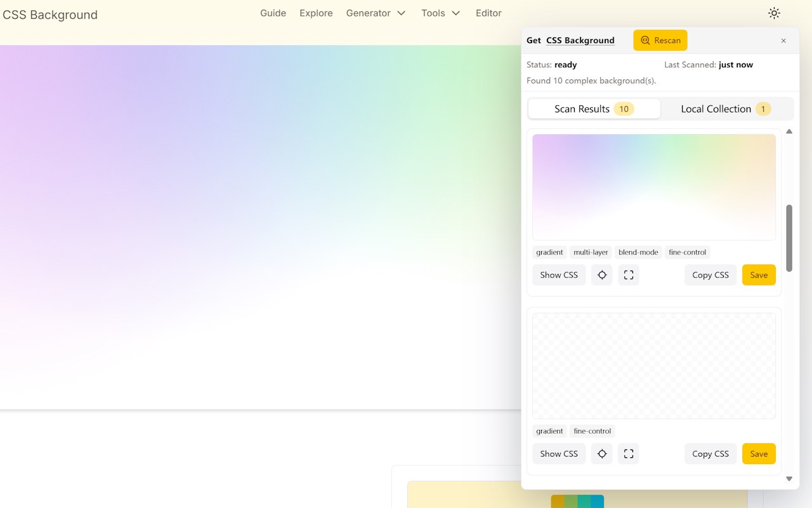Click the scroll-up arrow in the results list
This screenshot has height=508, width=812.
(x=789, y=131)
